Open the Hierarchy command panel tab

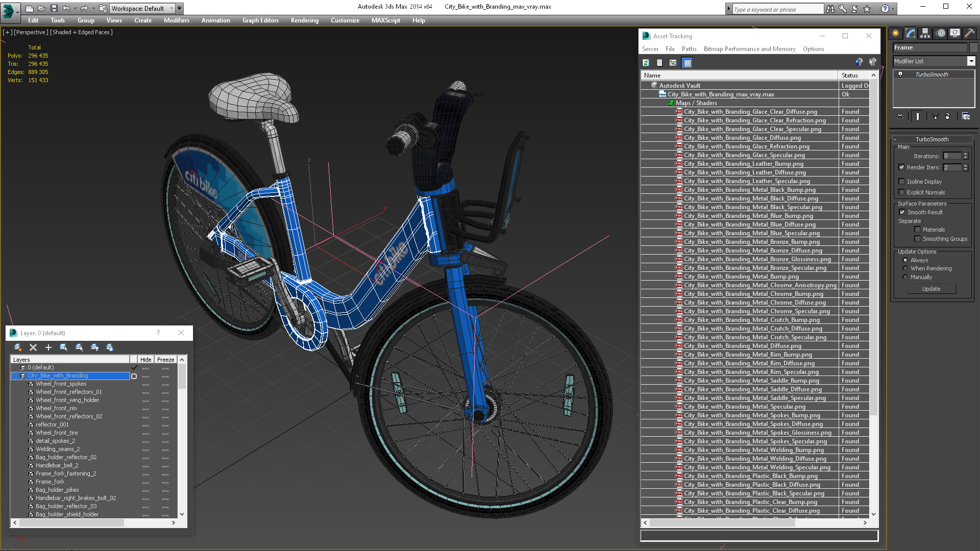tap(925, 33)
